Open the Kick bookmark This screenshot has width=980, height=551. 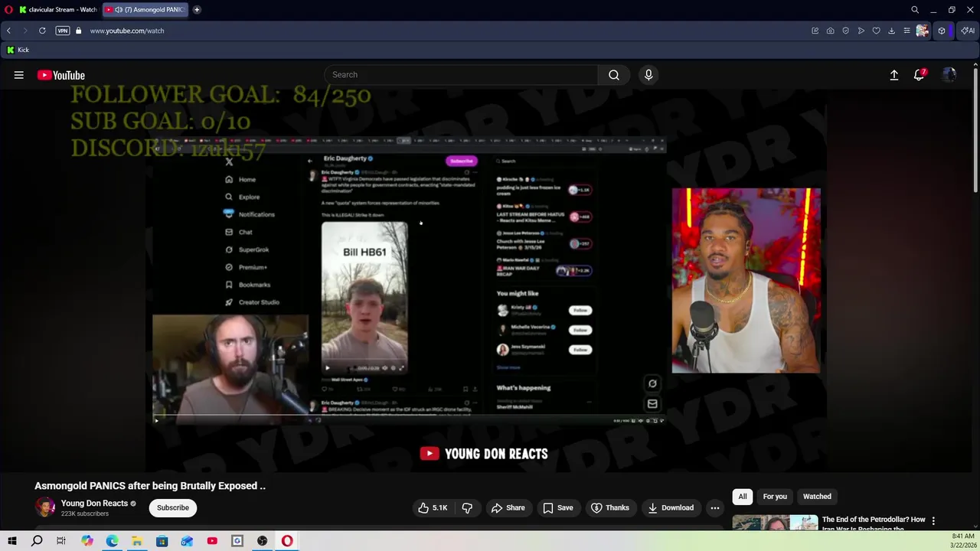18,50
